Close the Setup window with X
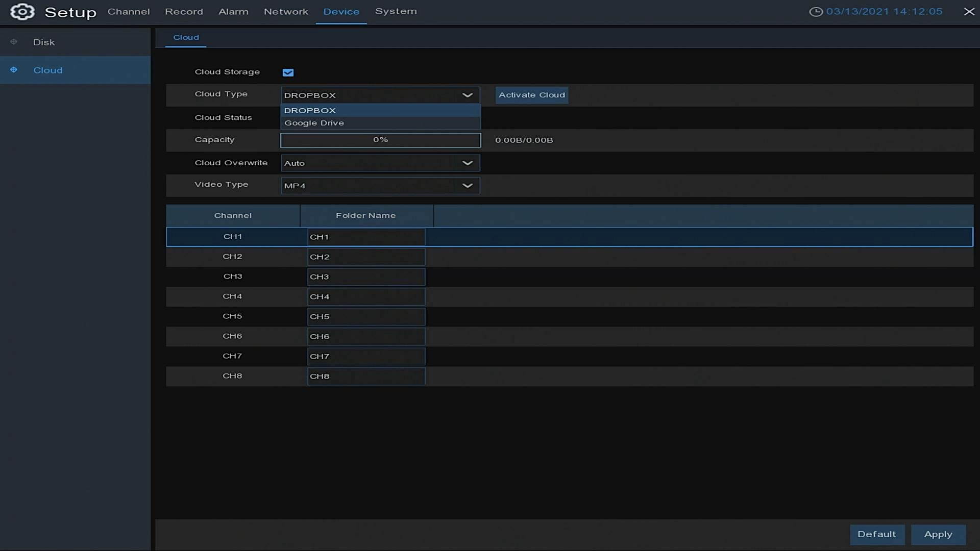The height and width of the screenshot is (551, 980). 969,12
